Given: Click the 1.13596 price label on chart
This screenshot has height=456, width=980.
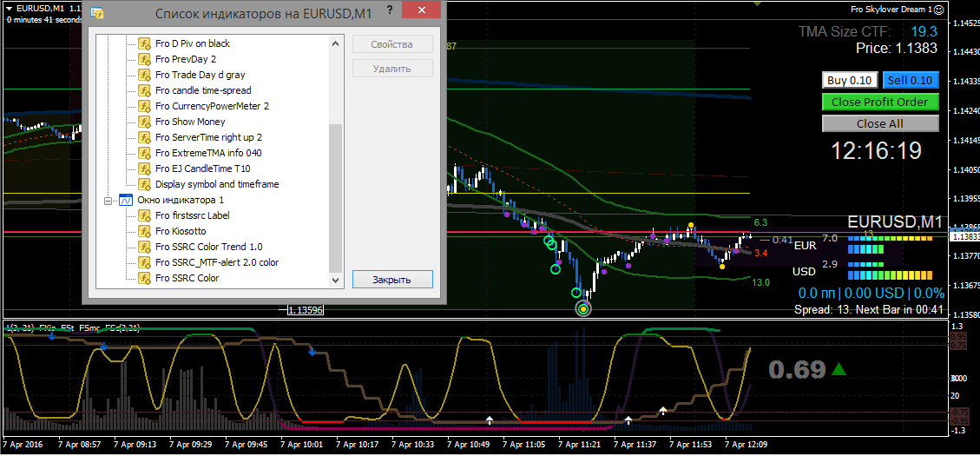Looking at the screenshot, I should tap(305, 309).
